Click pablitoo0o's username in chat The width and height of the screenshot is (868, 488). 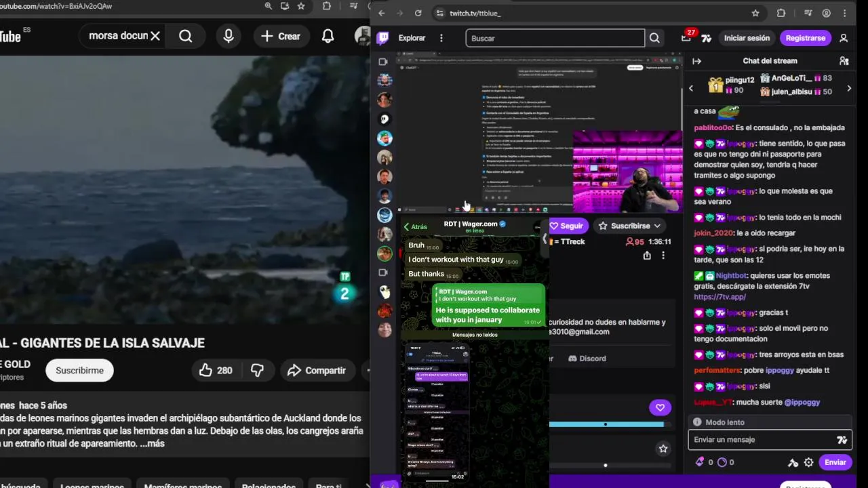713,127
